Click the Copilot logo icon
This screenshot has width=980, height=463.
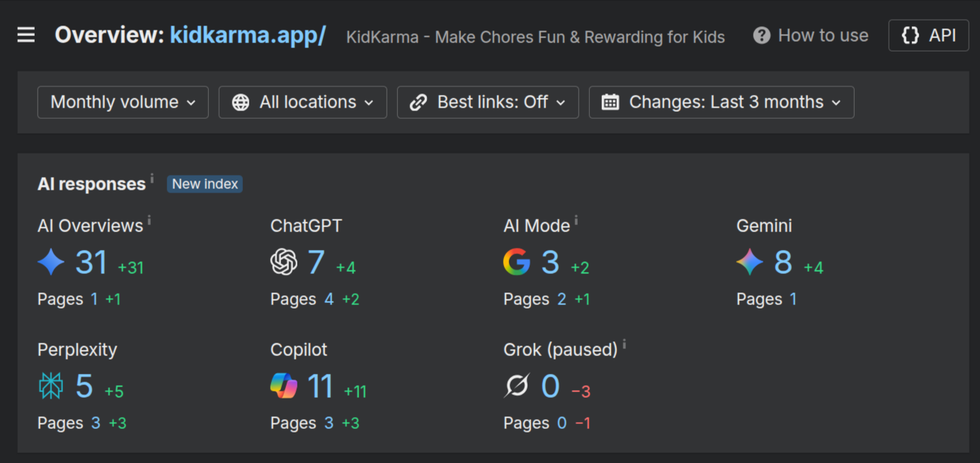pos(284,387)
